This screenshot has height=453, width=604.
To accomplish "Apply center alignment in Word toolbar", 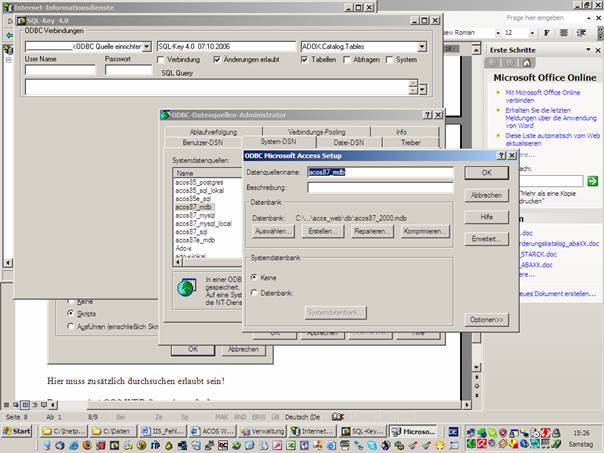I will coord(564,33).
